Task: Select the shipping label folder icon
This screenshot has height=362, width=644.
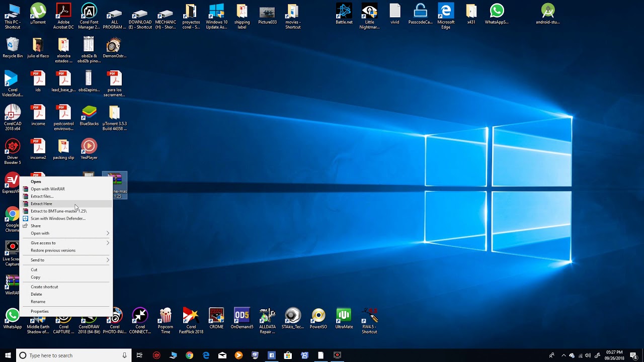Action: [242, 17]
